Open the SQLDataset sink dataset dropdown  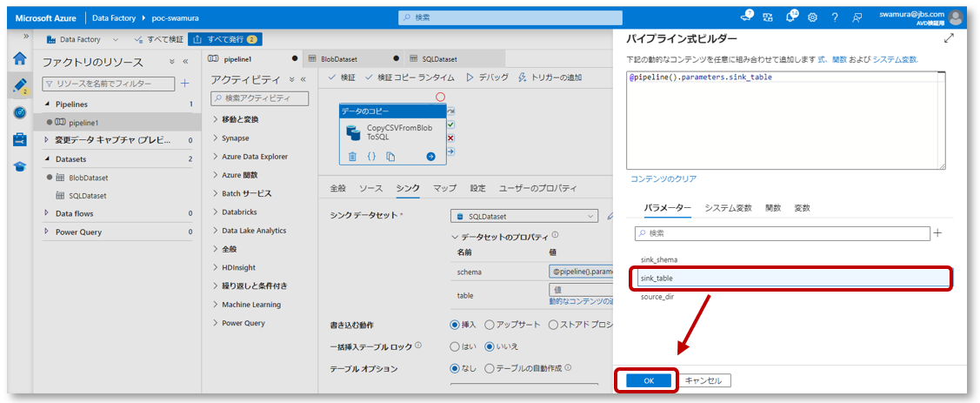(523, 216)
